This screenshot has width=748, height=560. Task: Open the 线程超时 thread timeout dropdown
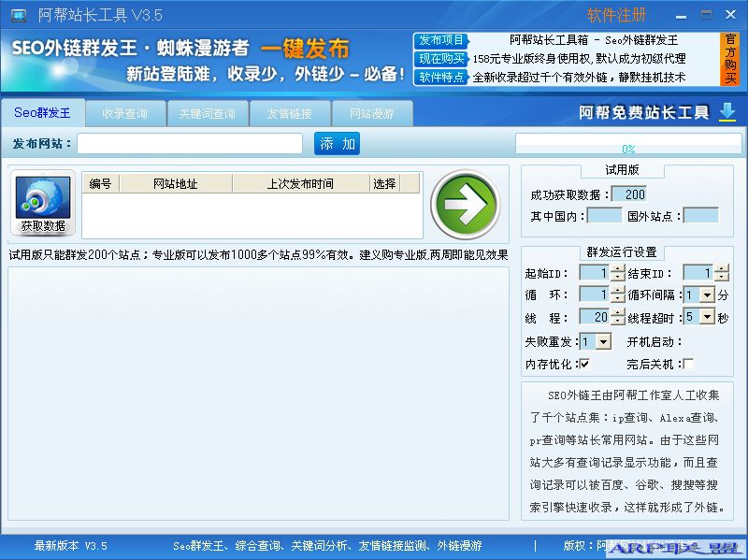tap(706, 316)
